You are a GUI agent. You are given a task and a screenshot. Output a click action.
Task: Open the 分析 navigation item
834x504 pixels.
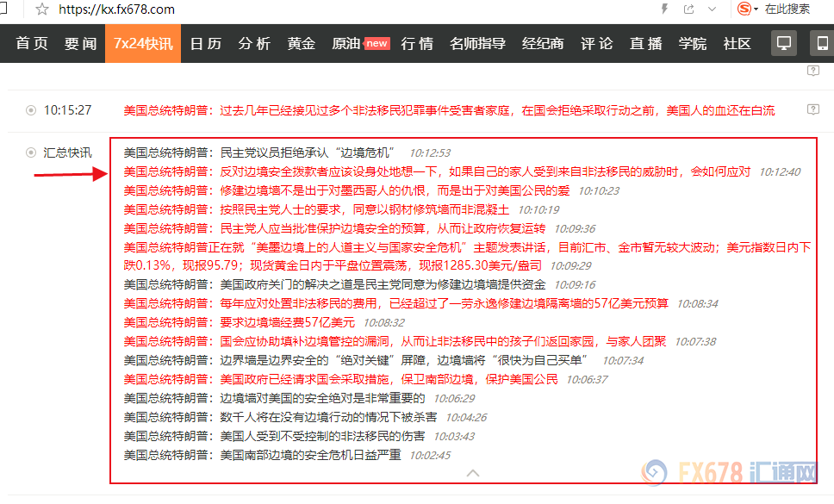point(254,44)
